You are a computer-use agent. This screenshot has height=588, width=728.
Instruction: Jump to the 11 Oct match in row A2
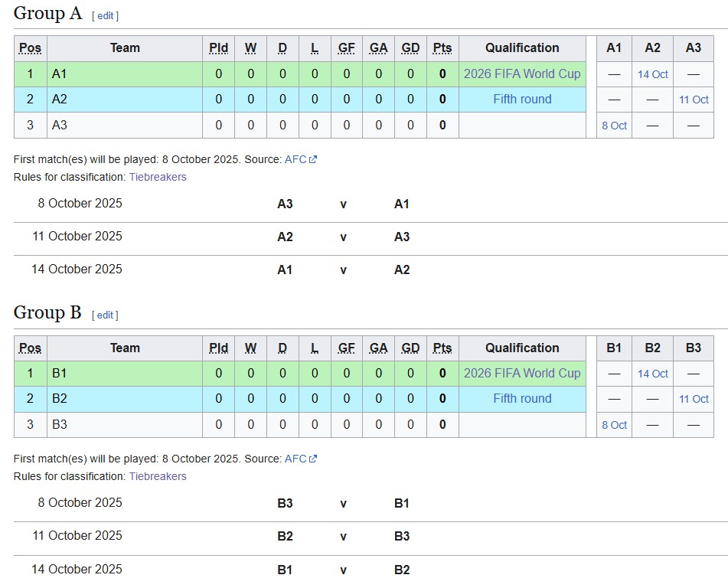click(694, 100)
